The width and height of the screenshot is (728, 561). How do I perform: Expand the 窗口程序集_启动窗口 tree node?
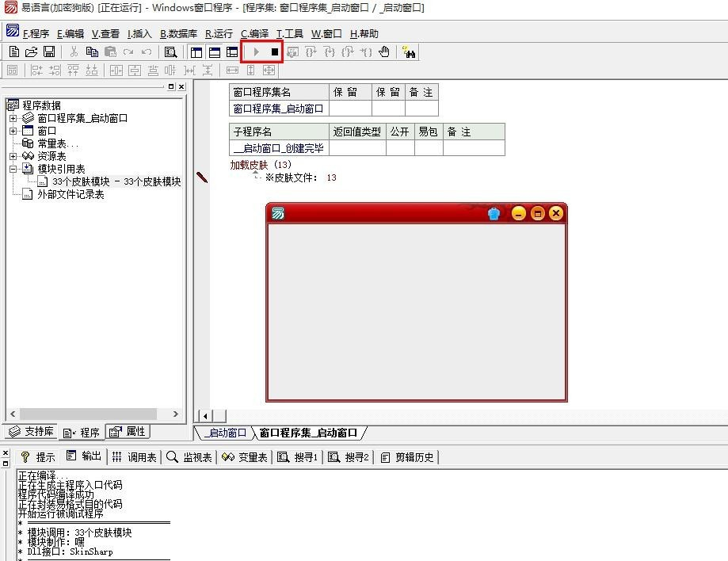[x=13, y=118]
